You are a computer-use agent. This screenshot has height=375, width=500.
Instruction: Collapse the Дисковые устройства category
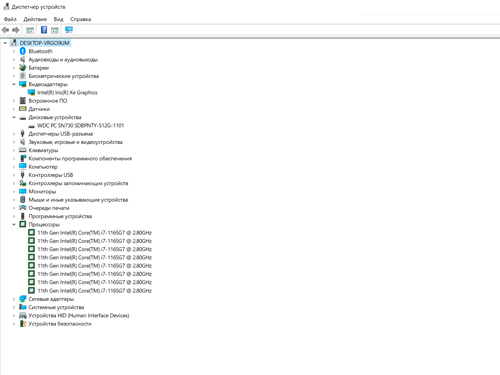click(x=14, y=117)
